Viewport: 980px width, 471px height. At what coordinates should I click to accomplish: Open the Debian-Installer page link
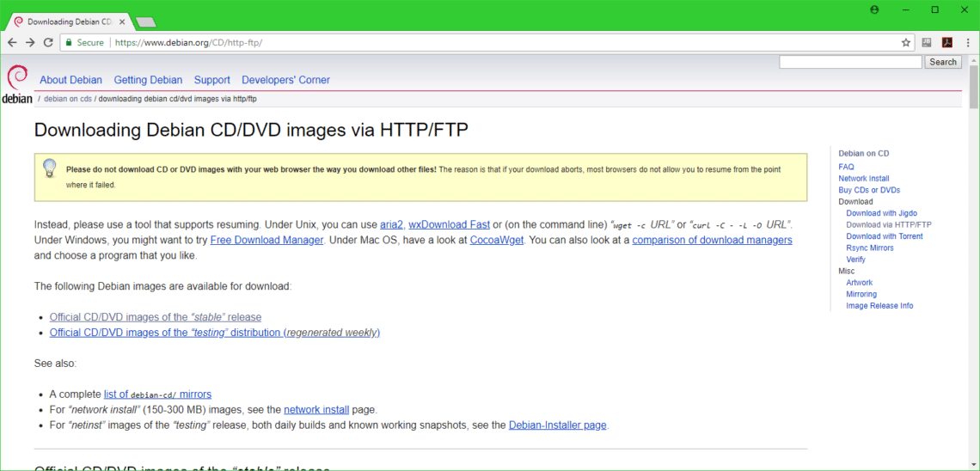tap(558, 425)
